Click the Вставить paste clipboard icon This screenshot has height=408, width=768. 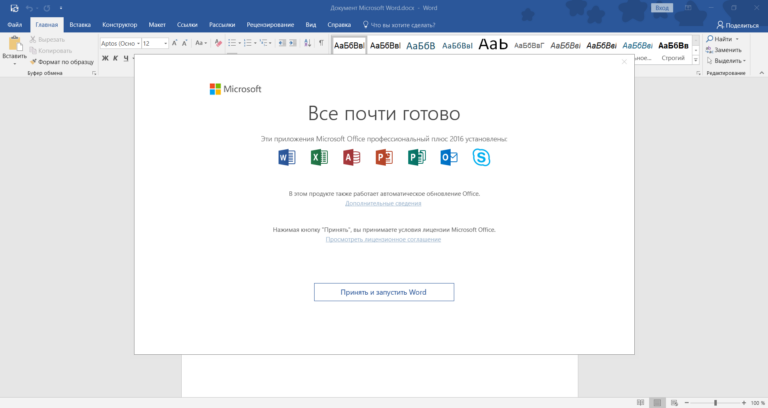(15, 43)
